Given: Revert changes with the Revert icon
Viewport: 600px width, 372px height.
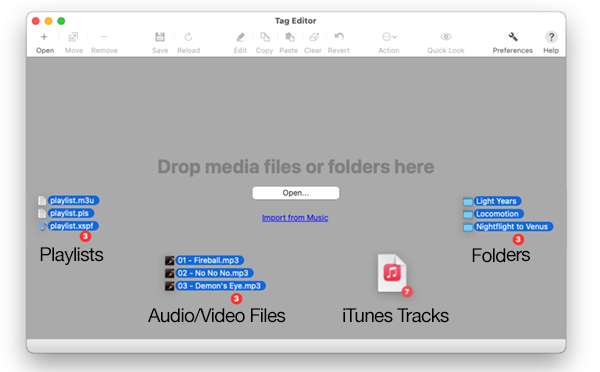Looking at the screenshot, I should point(339,37).
